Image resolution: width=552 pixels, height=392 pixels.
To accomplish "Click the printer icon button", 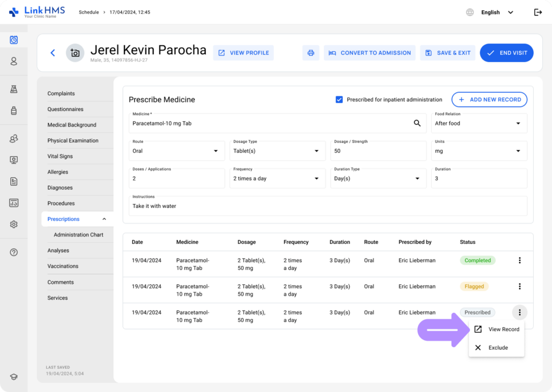I will tap(310, 53).
